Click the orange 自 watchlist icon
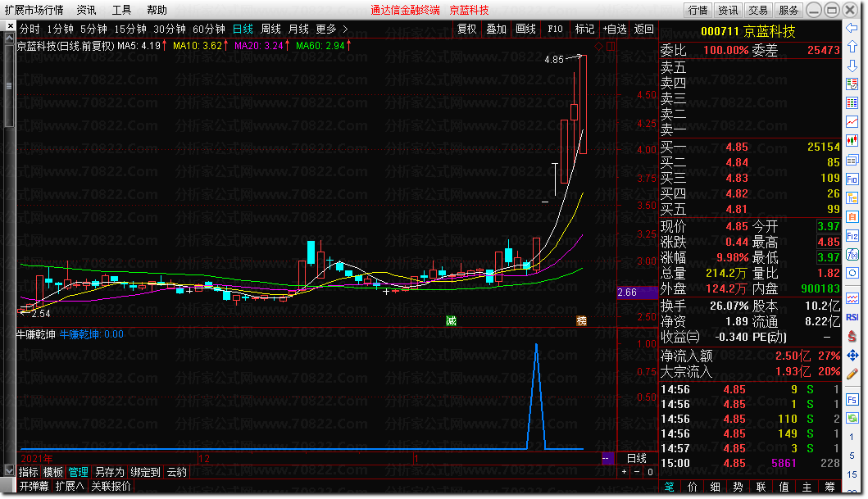Image resolution: width=868 pixels, height=499 pixels. [x=852, y=217]
